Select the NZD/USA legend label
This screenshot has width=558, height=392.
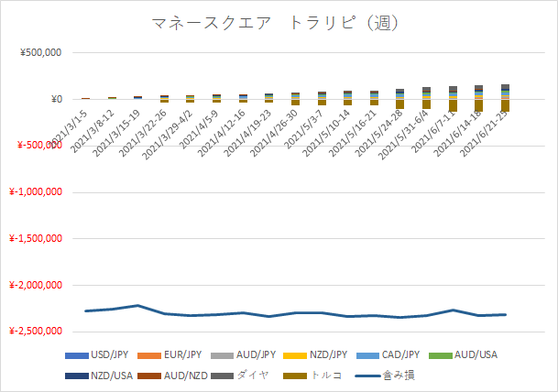[x=112, y=376]
